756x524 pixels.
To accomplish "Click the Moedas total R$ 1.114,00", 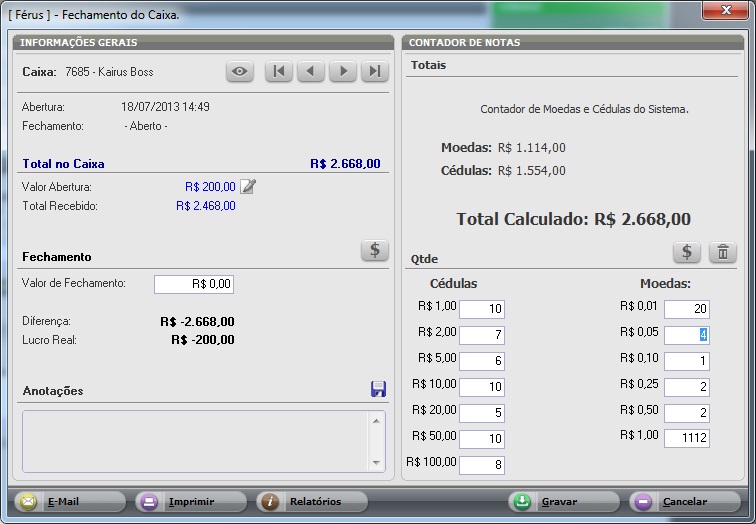I will pyautogui.click(x=532, y=148).
